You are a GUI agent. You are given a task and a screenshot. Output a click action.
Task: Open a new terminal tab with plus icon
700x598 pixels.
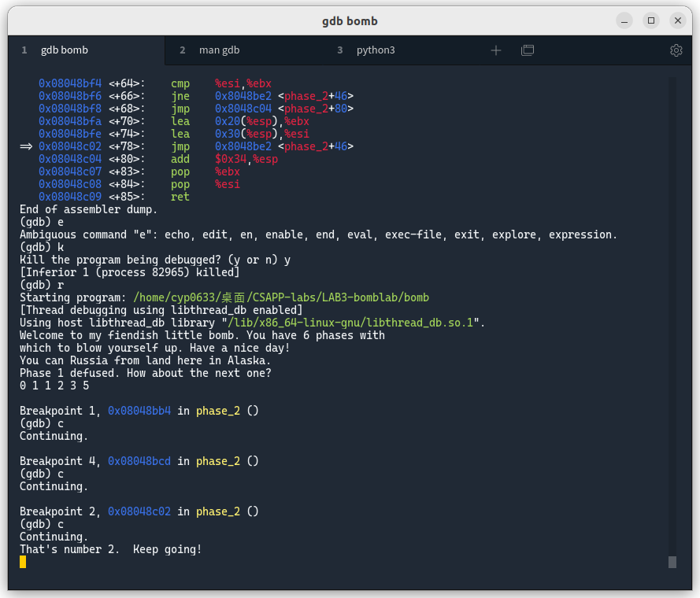coord(495,50)
